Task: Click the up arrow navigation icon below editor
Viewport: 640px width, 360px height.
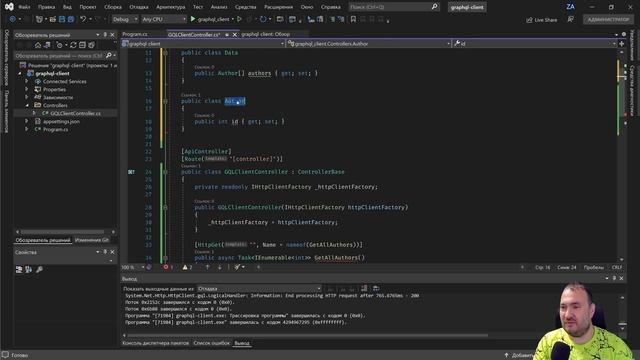Action: [x=207, y=267]
